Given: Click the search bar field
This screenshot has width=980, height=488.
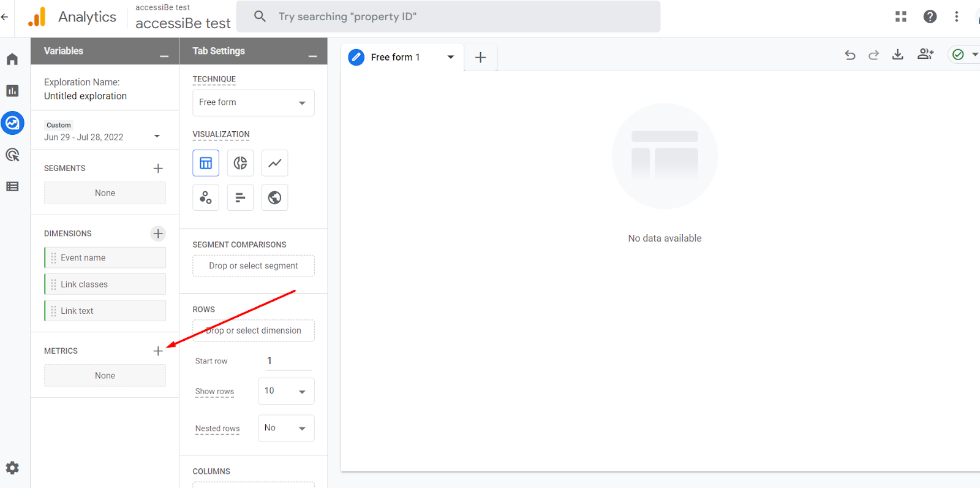Looking at the screenshot, I should [x=448, y=17].
